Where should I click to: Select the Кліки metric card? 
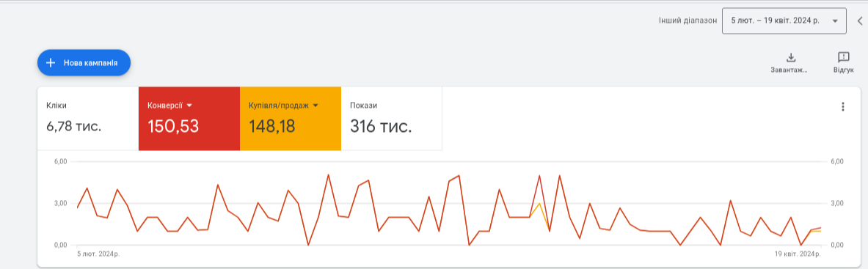click(x=88, y=119)
